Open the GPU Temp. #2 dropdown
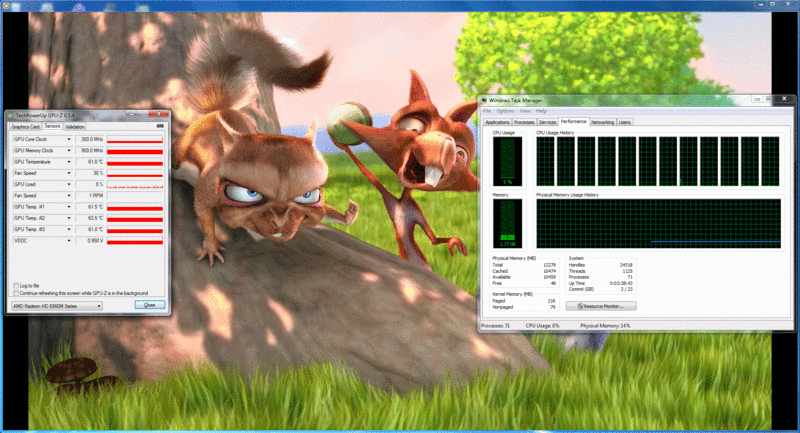This screenshot has width=800, height=433. (x=69, y=218)
